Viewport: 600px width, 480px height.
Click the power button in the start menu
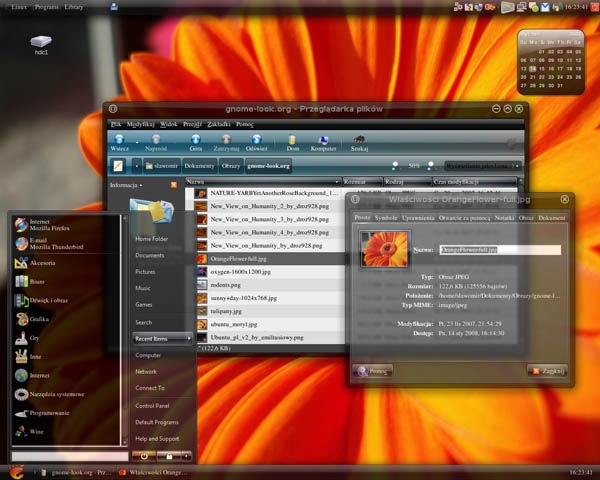click(144, 456)
